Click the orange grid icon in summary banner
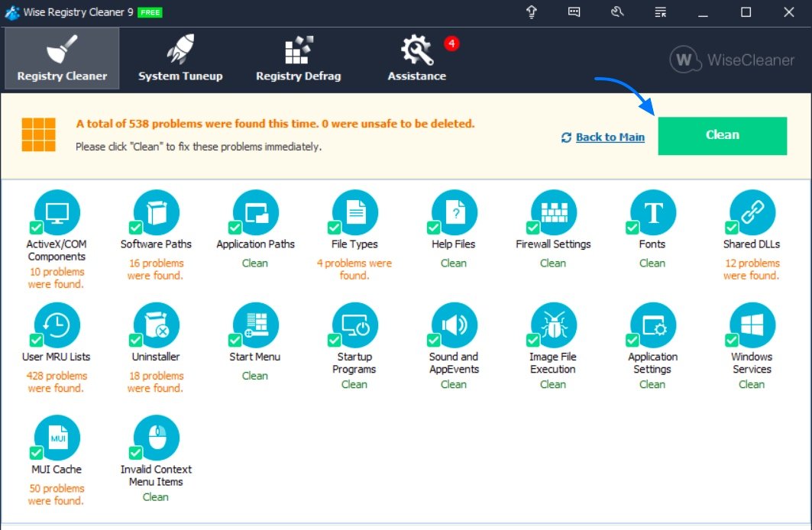812x530 pixels. 38,134
